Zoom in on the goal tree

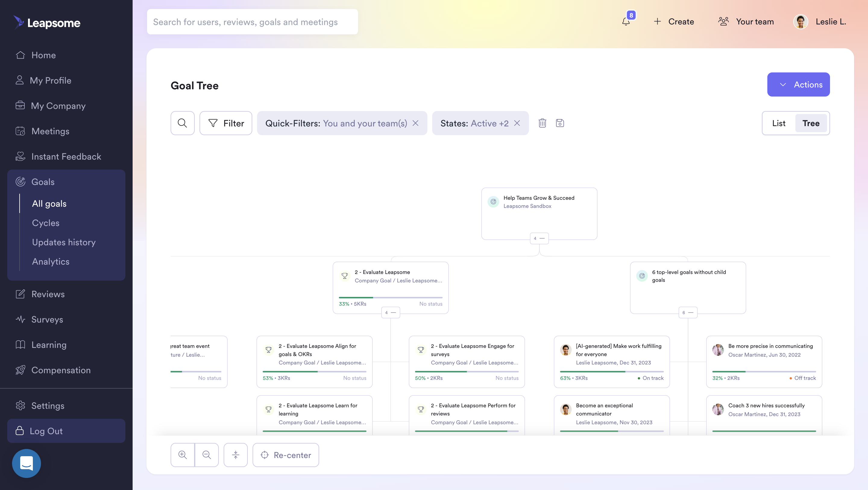click(183, 455)
